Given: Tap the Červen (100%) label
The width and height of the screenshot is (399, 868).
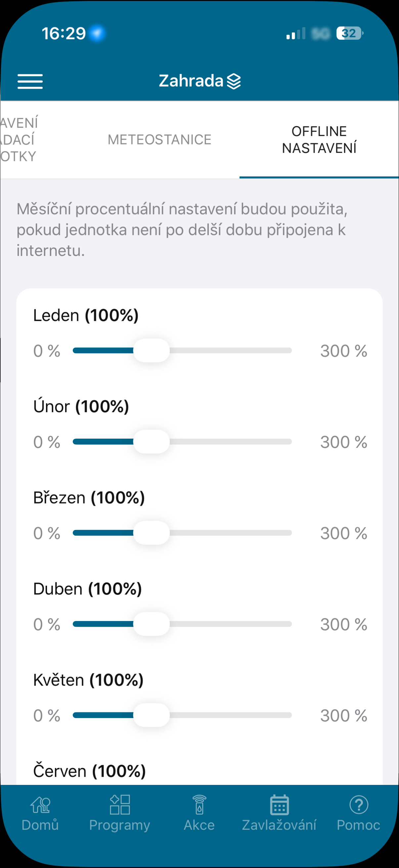Looking at the screenshot, I should point(89,771).
